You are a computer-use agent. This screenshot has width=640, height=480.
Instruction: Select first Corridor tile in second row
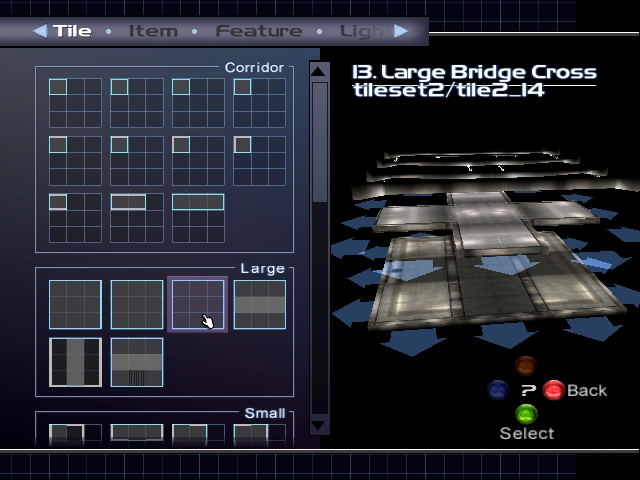(x=75, y=161)
